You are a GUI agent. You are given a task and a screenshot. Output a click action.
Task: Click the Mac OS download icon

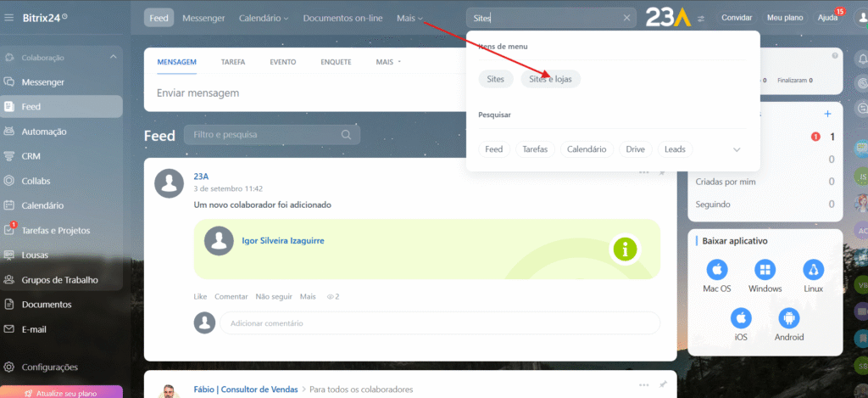tap(717, 271)
